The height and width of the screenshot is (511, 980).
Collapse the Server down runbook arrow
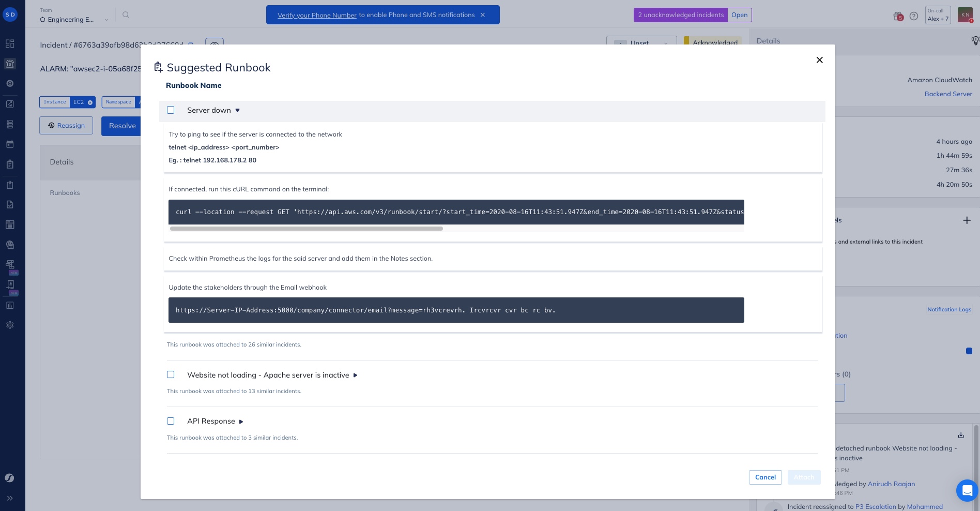click(x=238, y=111)
